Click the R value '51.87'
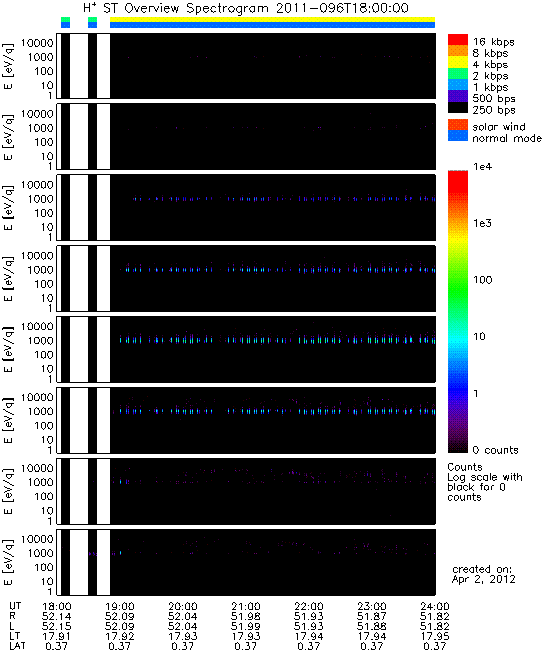The width and height of the screenshot is (544, 652). tap(372, 616)
